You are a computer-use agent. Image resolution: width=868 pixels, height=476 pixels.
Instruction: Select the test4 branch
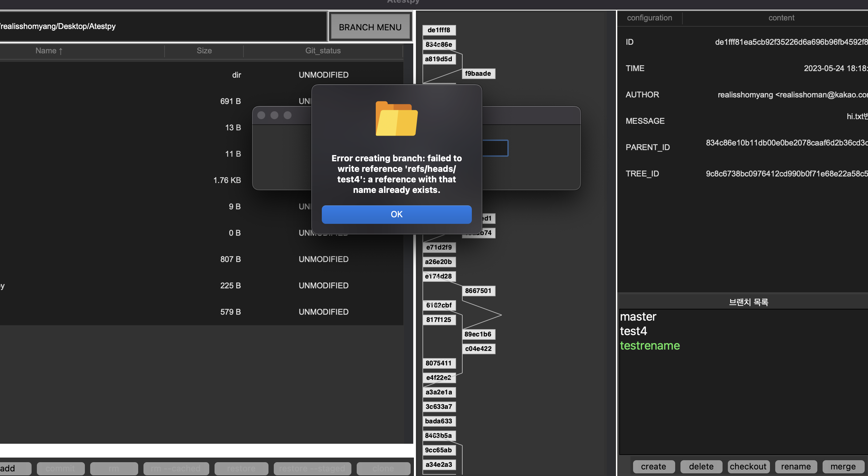(x=633, y=331)
